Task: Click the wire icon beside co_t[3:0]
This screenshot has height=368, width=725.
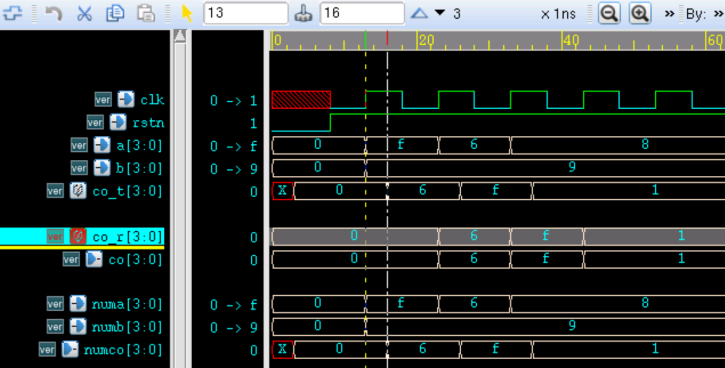Action: [x=78, y=190]
